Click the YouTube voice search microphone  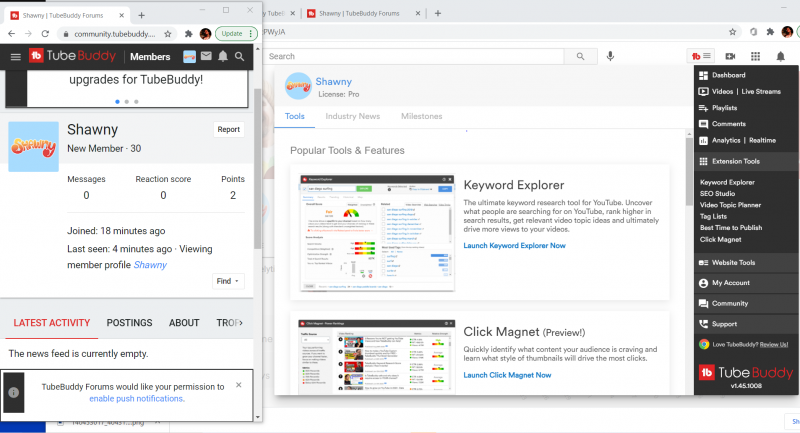610,56
